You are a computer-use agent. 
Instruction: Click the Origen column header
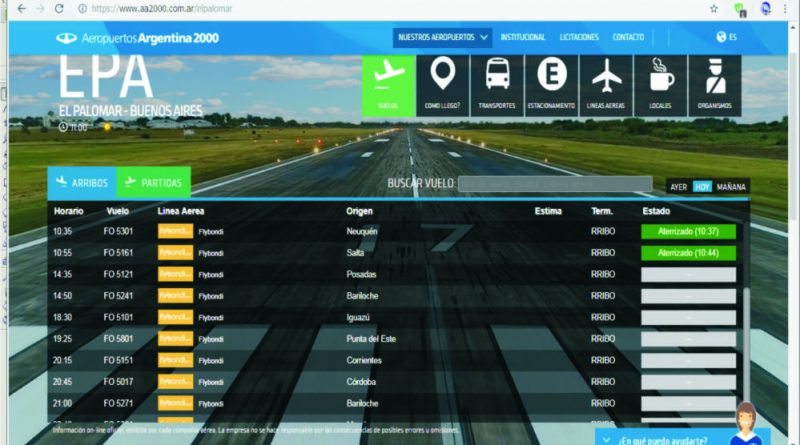coord(359,211)
